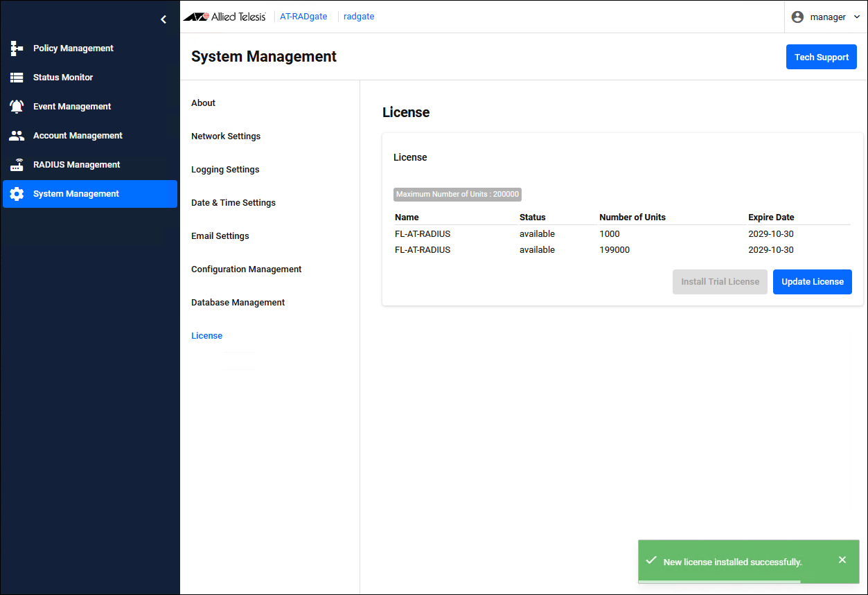Click the radgate hostname link

[359, 17]
